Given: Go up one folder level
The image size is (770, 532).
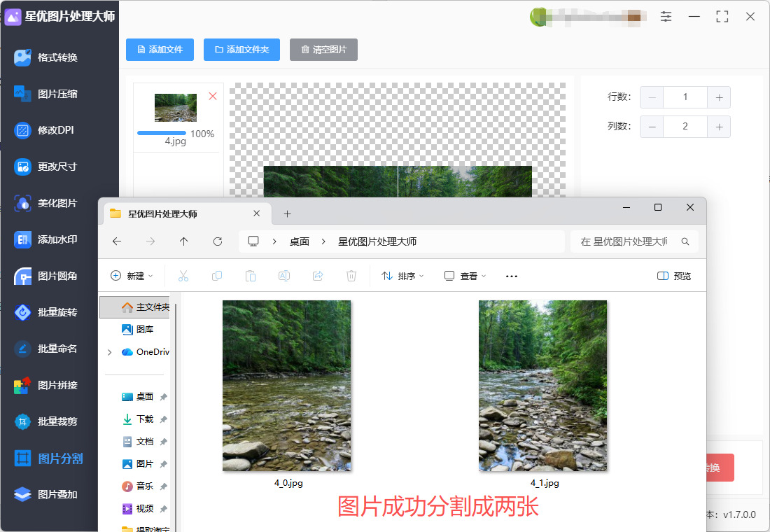Looking at the screenshot, I should (183, 241).
